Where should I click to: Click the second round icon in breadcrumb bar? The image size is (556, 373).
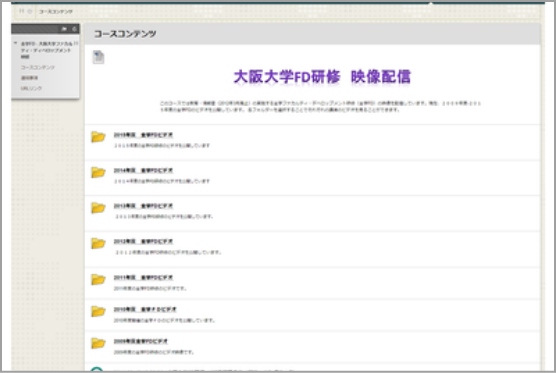[x=30, y=11]
